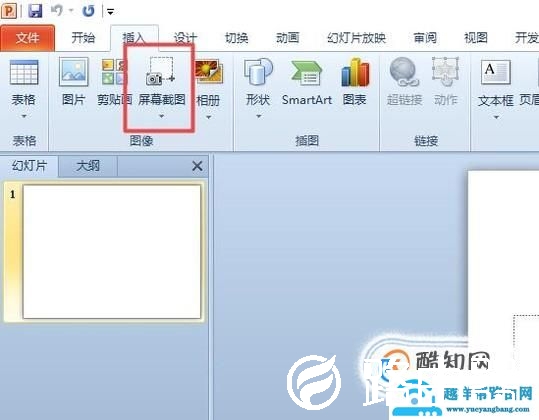Open the 视图 (View) tab
The width and height of the screenshot is (539, 420).
pos(476,37)
